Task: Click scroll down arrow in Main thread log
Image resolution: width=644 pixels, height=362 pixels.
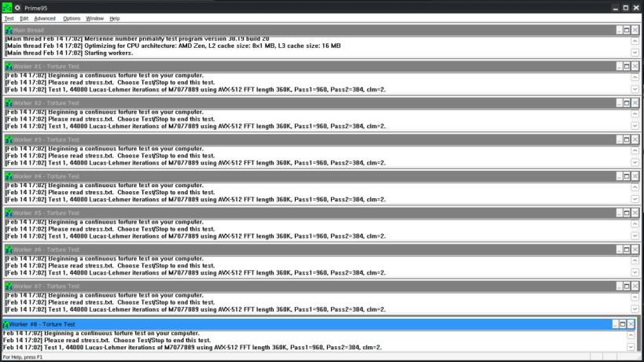Action: point(635,53)
